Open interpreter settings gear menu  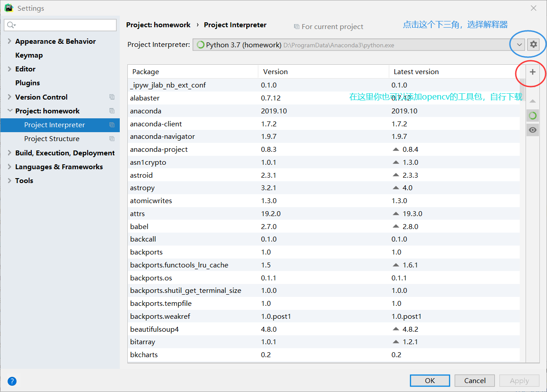(x=533, y=45)
